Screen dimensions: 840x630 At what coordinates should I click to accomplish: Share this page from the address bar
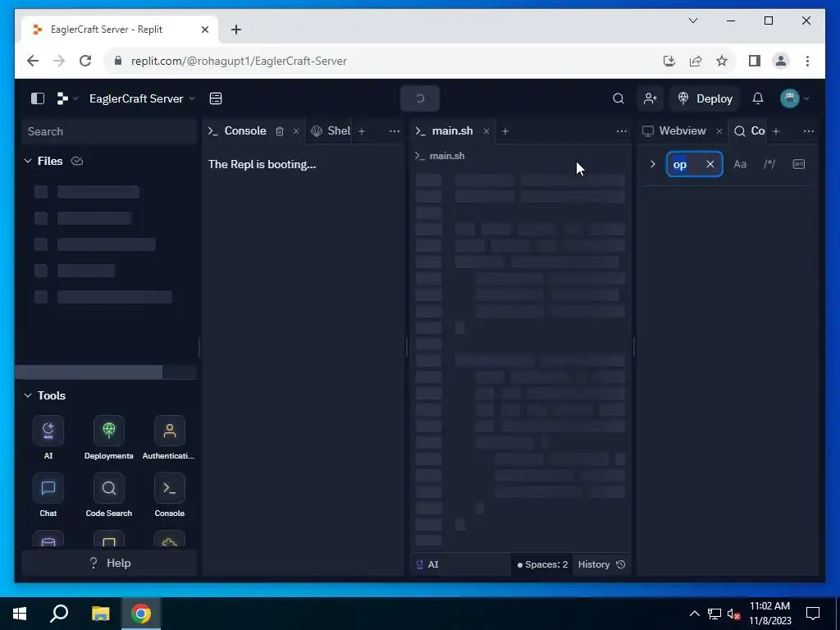coord(696,61)
